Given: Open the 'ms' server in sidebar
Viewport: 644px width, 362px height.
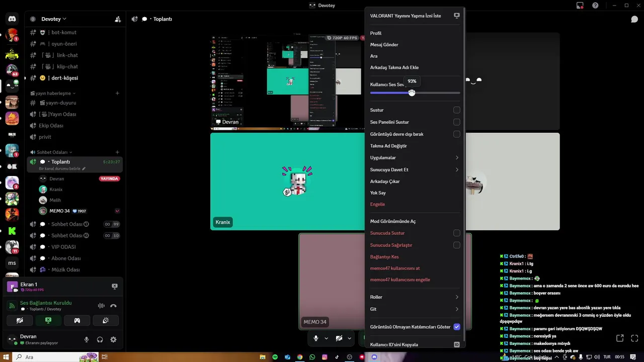Looking at the screenshot, I should point(12,263).
